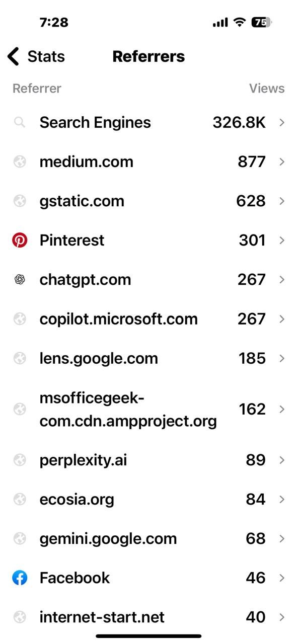297x644 pixels.
Task: Tap the Referrer column header
Action: tap(37, 89)
